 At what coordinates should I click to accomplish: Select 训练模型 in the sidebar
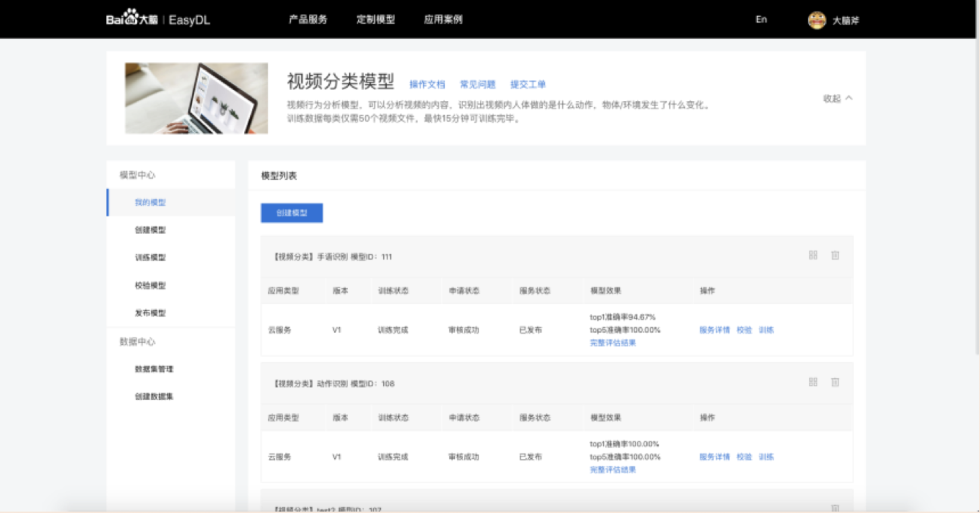150,258
